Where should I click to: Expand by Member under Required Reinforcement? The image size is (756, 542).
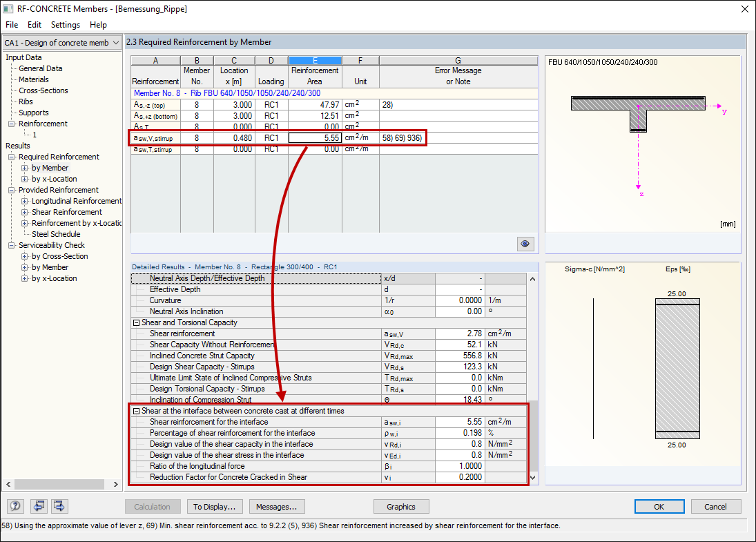click(x=23, y=168)
